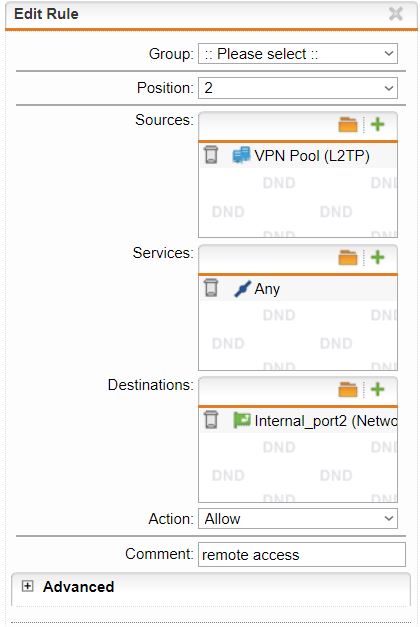Viewport: 420px width, 627px height.
Task: Click Internal_port2 interface icon
Action: click(242, 420)
